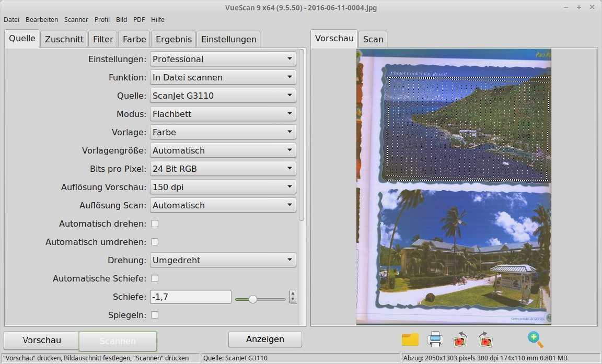
Task: Click the status hint starting with "Vorschau" drücken
Action: [x=96, y=358]
